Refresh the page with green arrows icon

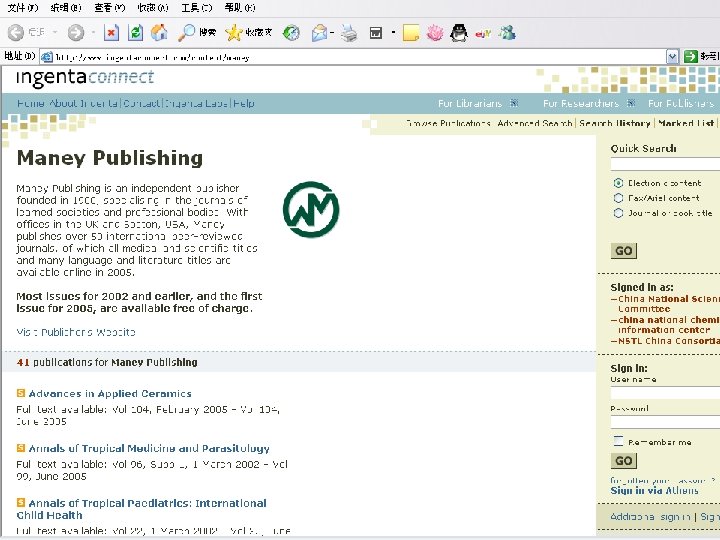[x=135, y=33]
